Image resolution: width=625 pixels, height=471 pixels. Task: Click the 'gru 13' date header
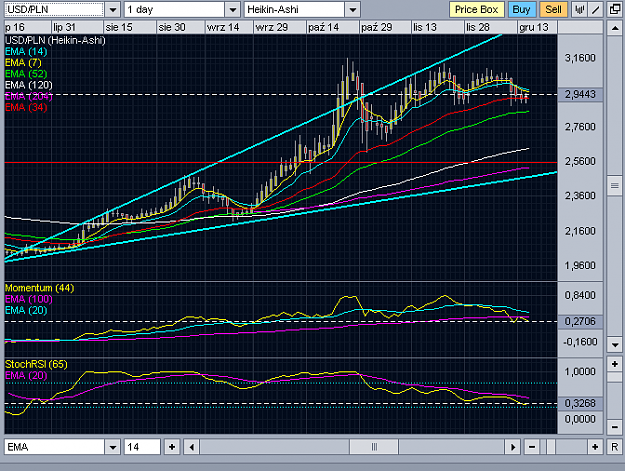(x=534, y=27)
